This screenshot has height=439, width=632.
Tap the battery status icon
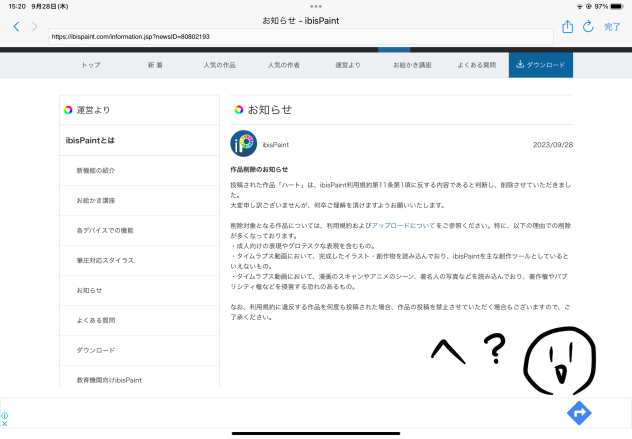(x=617, y=6)
